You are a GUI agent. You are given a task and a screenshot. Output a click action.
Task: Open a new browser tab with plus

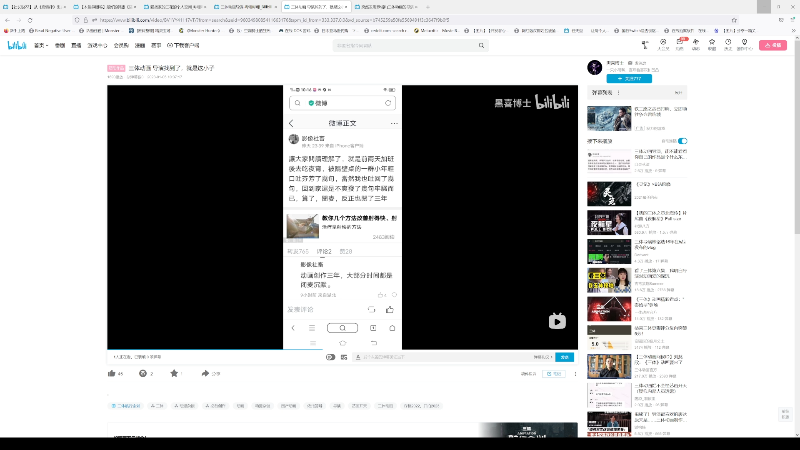pyautogui.click(x=428, y=7)
